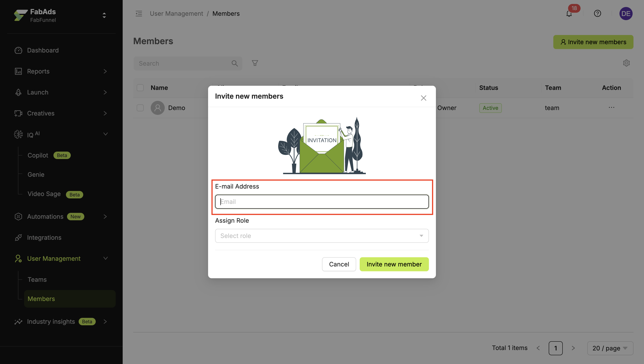Click the notification bell icon
644x364 pixels.
[569, 14]
